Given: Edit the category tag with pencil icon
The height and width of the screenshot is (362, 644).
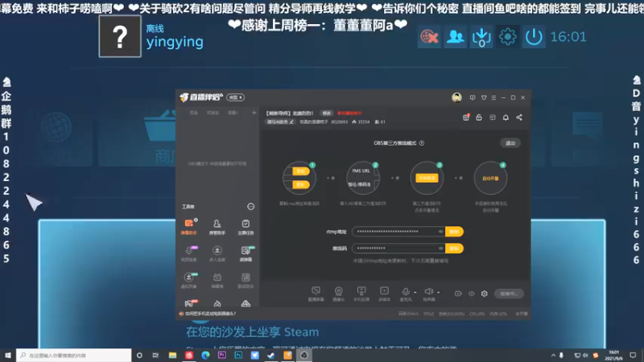Looking at the screenshot, I should point(280,122).
